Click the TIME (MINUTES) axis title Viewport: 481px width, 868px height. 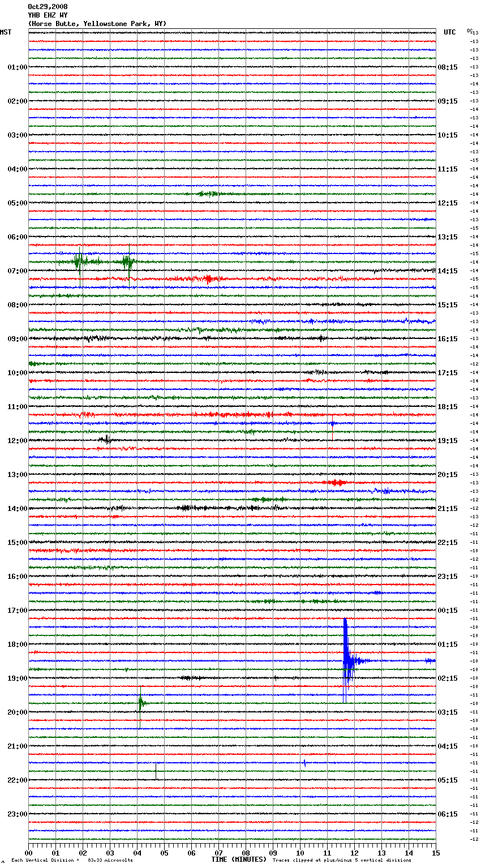(239, 860)
